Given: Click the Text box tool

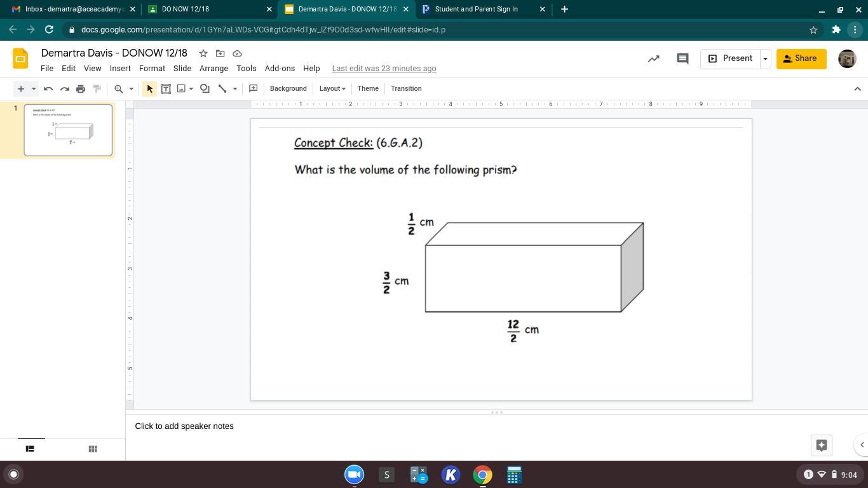Looking at the screenshot, I should click(166, 89).
